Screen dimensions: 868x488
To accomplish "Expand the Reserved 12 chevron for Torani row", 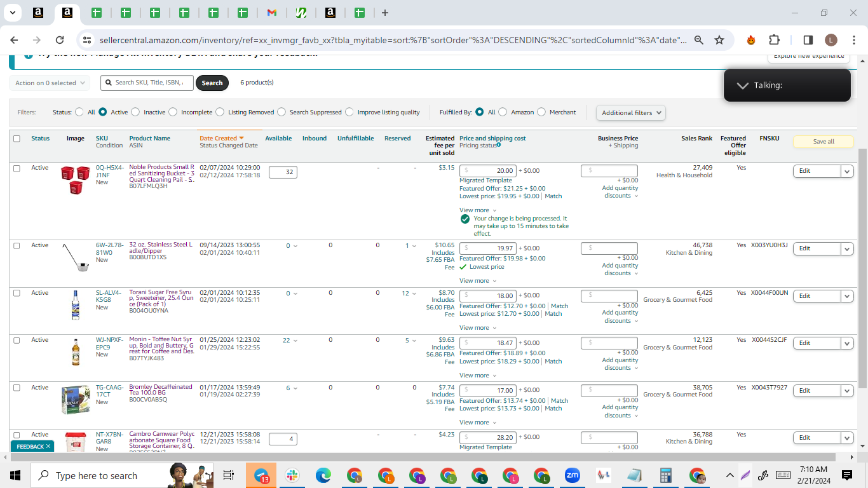I will click(x=414, y=294).
